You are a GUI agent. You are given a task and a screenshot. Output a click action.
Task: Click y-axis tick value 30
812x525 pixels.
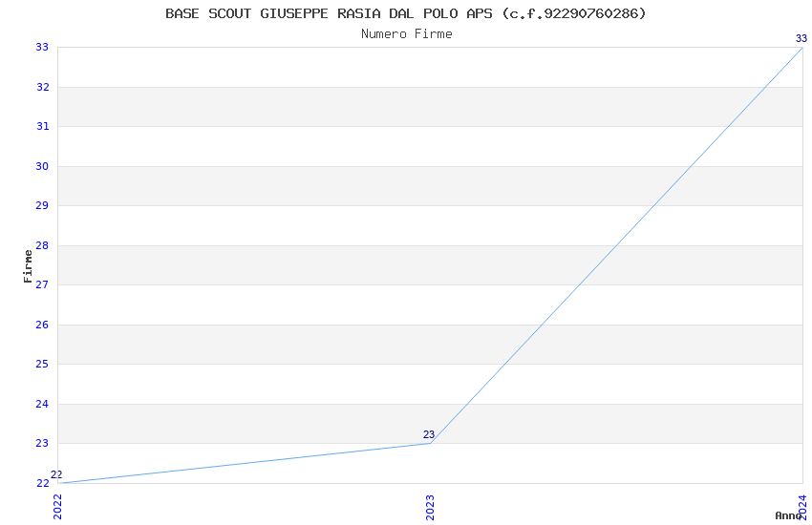tap(42, 166)
